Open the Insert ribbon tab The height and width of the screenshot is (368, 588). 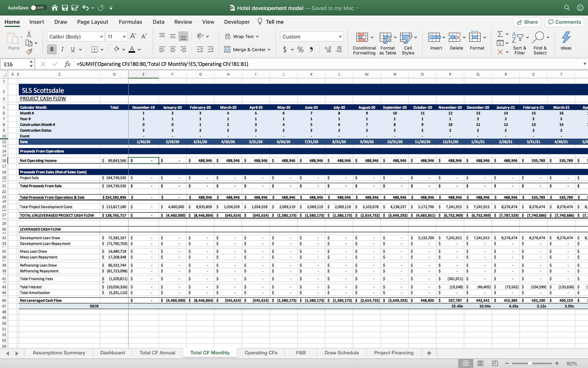[x=37, y=22]
